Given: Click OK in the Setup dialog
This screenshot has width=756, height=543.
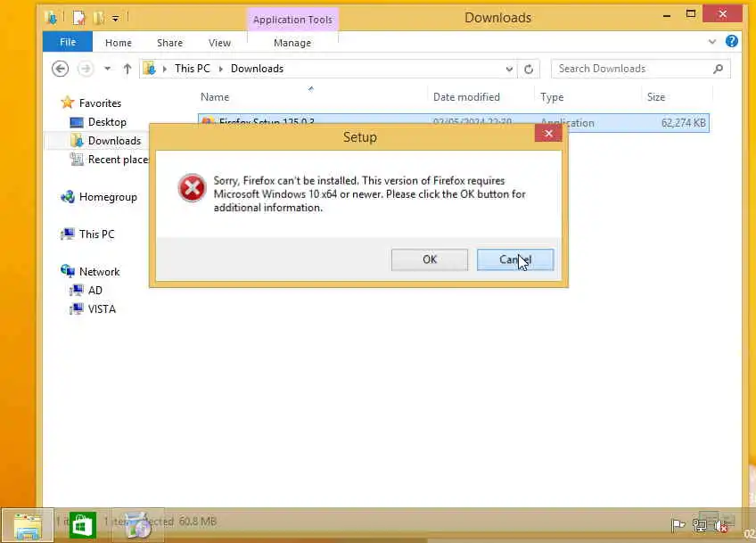Looking at the screenshot, I should point(429,259).
